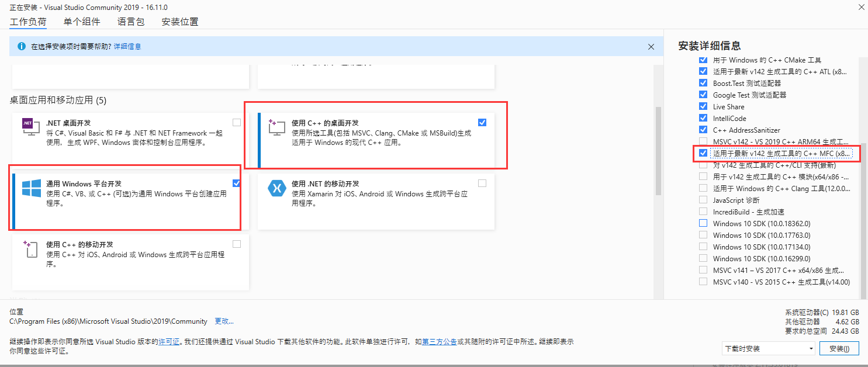The height and width of the screenshot is (367, 868).
Task: Enable IncrediBuild - 生成加速
Action: pos(703,212)
